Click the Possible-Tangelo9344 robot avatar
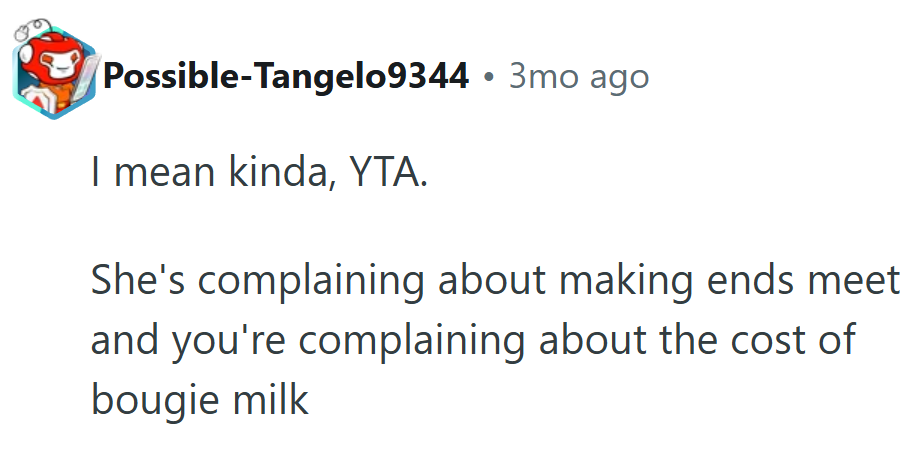 [53, 77]
